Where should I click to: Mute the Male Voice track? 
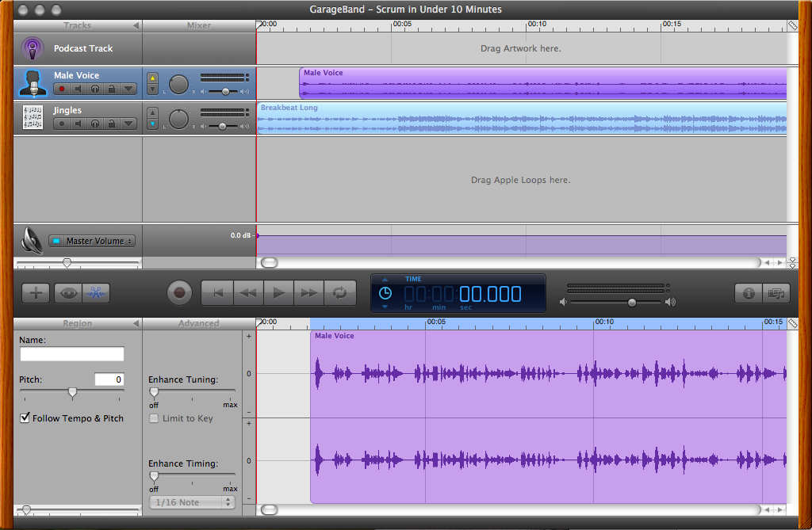(x=79, y=89)
